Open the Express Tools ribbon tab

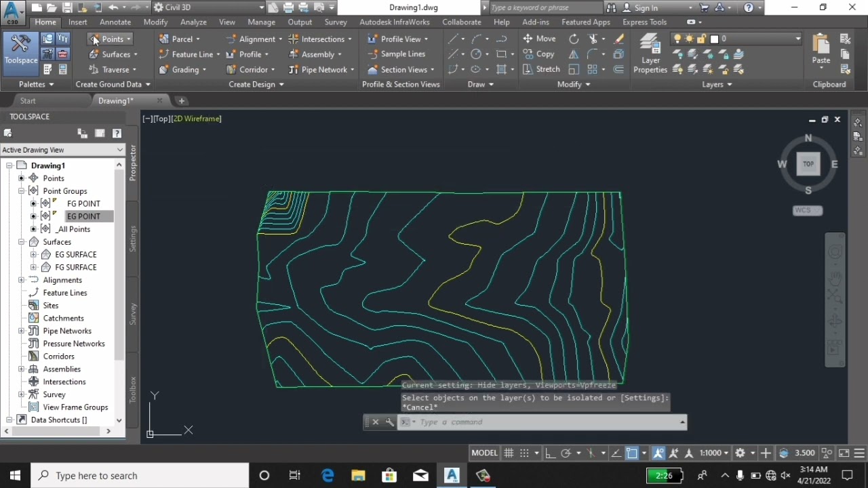[644, 22]
